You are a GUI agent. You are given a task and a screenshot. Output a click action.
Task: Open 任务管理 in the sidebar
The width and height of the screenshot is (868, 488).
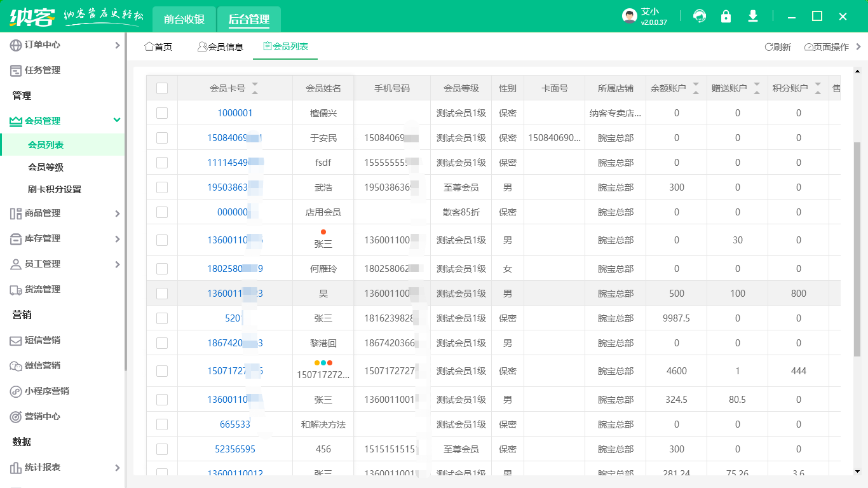click(43, 71)
